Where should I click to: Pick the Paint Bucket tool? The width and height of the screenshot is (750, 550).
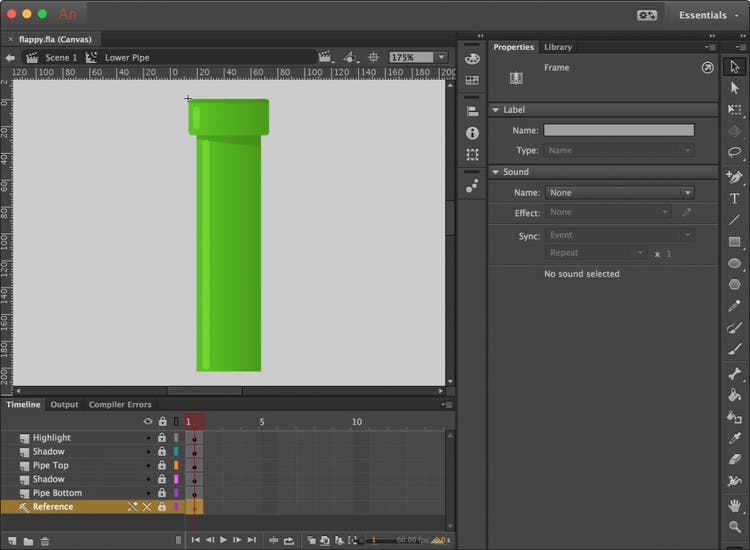tap(735, 395)
